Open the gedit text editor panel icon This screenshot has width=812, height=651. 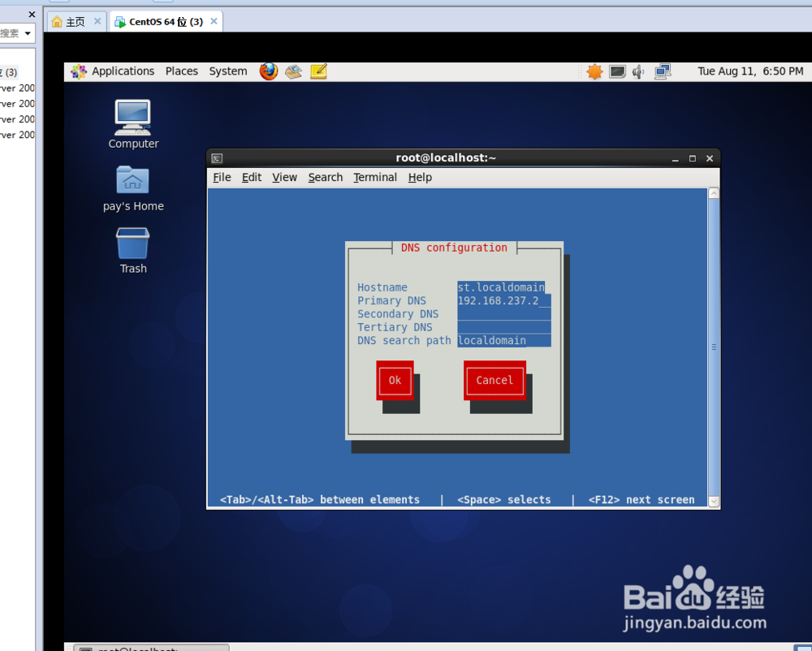(318, 71)
